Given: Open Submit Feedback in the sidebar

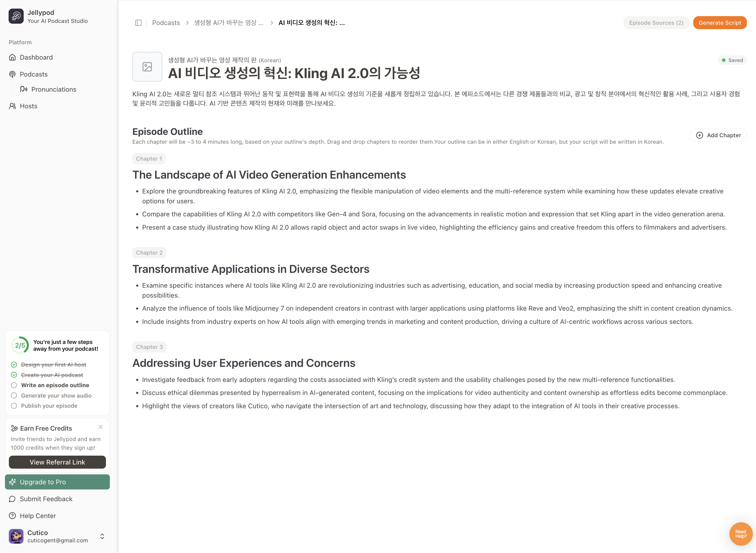Looking at the screenshot, I should click(x=57, y=499).
